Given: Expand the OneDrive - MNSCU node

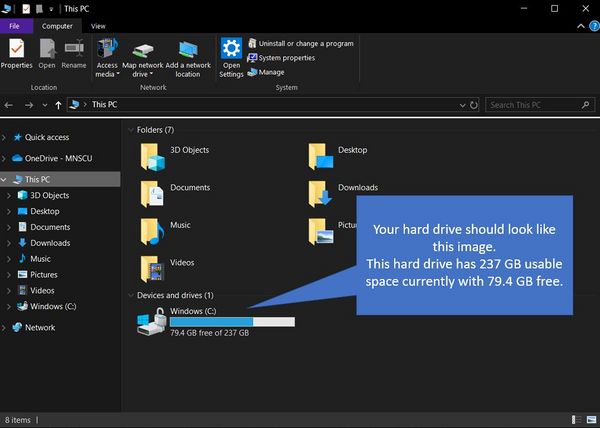Looking at the screenshot, I should click(4, 158).
